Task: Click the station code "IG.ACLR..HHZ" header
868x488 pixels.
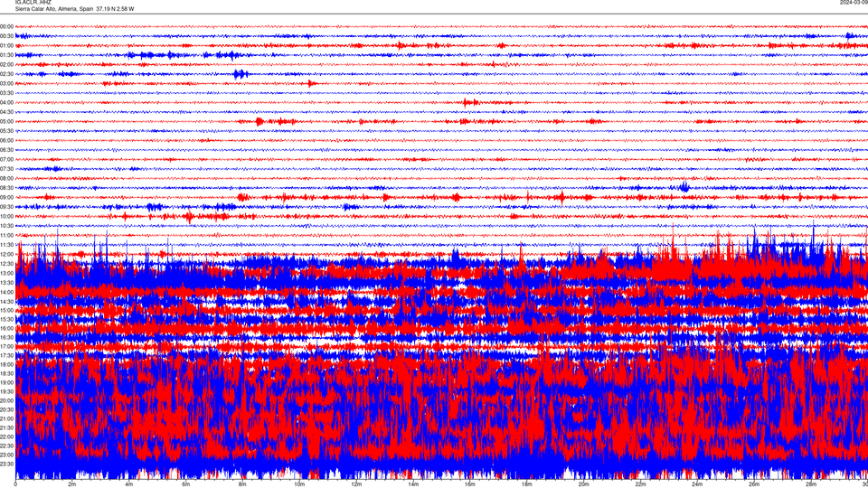Action: click(33, 2)
